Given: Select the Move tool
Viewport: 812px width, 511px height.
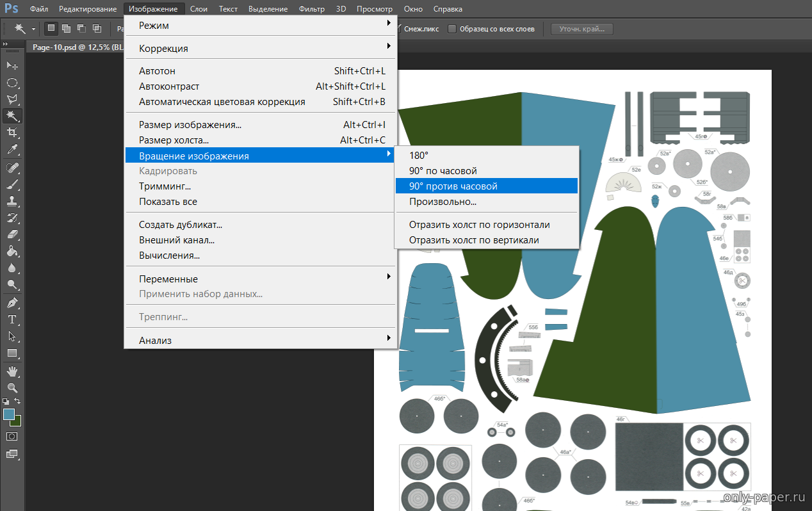Looking at the screenshot, I should (12, 66).
